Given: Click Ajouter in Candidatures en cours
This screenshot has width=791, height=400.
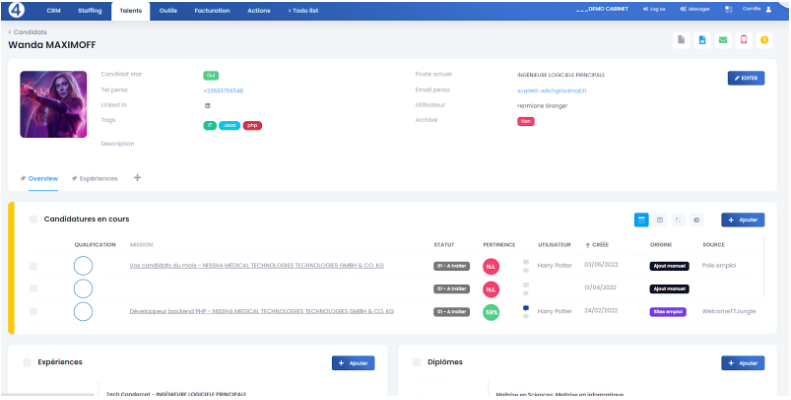Looking at the screenshot, I should coord(743,220).
